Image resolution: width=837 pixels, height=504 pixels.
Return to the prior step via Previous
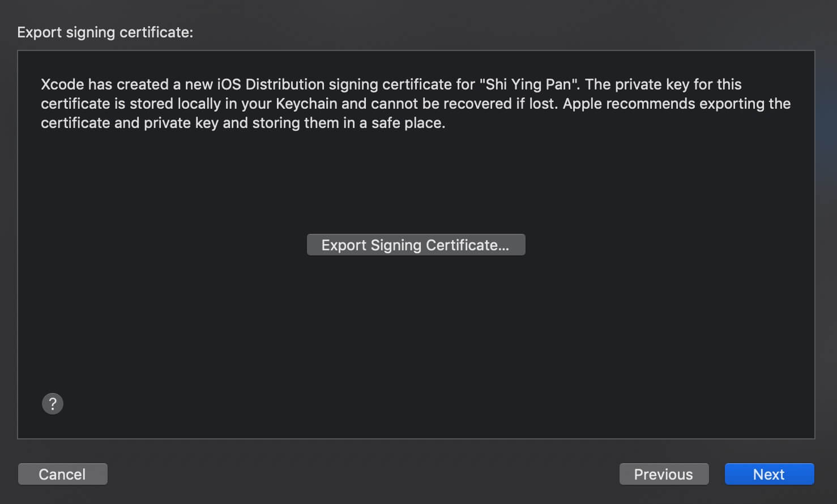[x=664, y=474]
